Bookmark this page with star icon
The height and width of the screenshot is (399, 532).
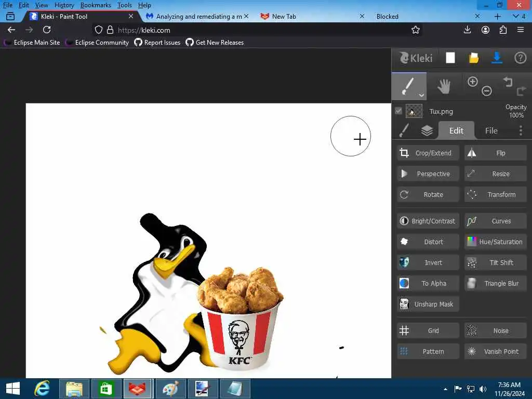[415, 30]
